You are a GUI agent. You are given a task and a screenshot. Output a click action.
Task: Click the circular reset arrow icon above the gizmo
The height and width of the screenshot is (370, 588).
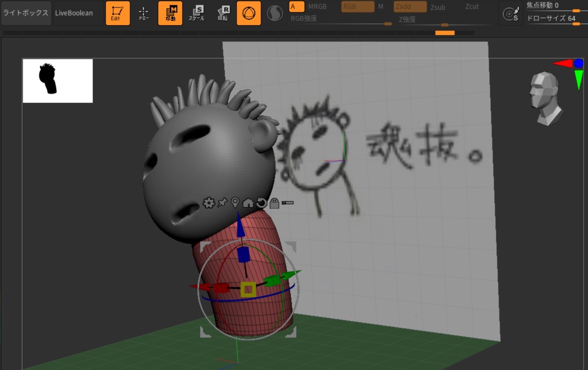coord(261,203)
